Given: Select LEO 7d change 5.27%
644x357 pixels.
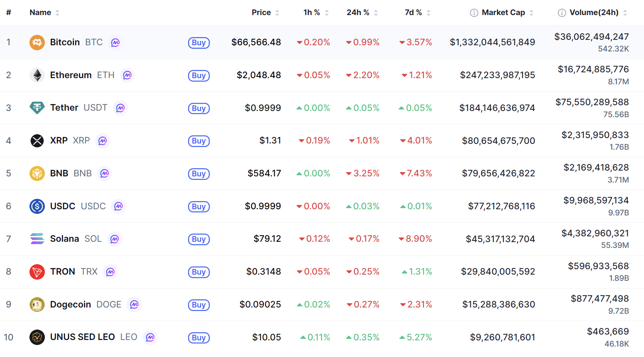Looking at the screenshot, I should point(416,337).
